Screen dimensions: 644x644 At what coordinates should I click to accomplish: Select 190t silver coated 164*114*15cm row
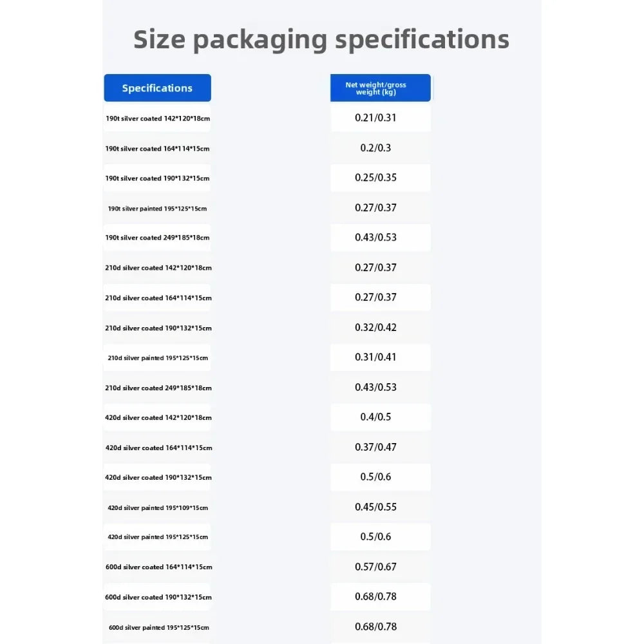(x=157, y=149)
